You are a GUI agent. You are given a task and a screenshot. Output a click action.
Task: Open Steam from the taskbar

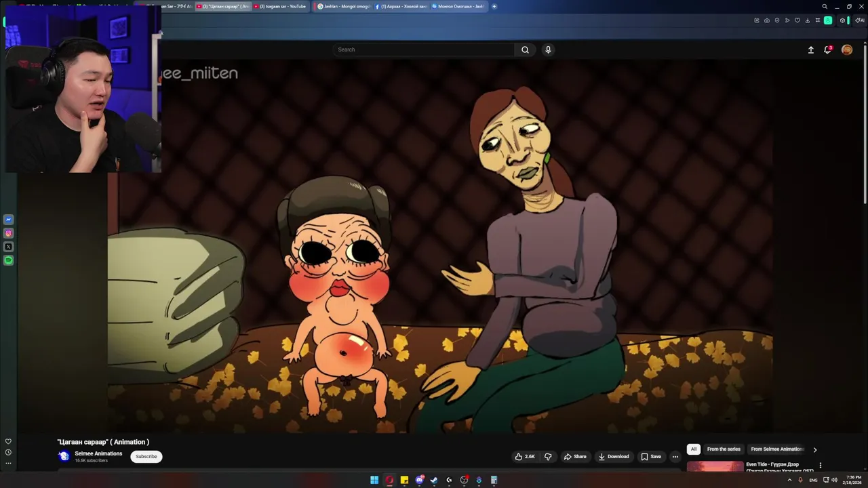pos(434,480)
